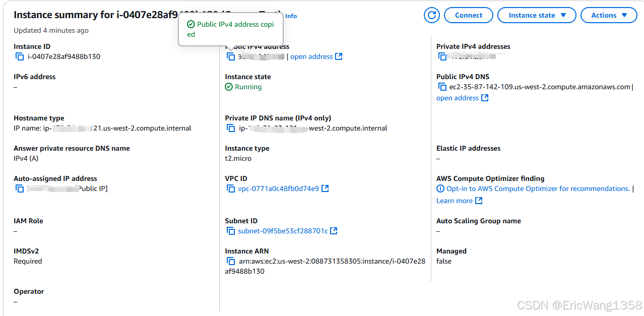
Task: Copy the Subnet ID
Action: [230, 231]
